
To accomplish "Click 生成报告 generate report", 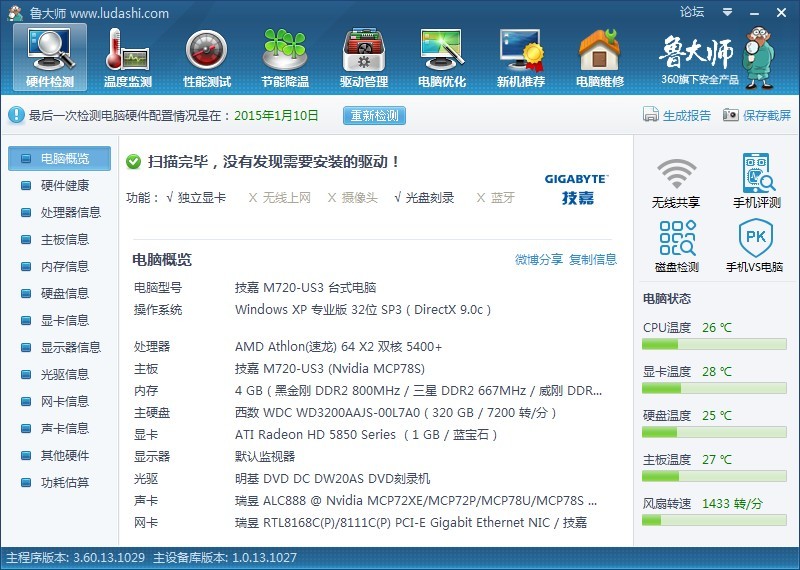I will coord(677,115).
